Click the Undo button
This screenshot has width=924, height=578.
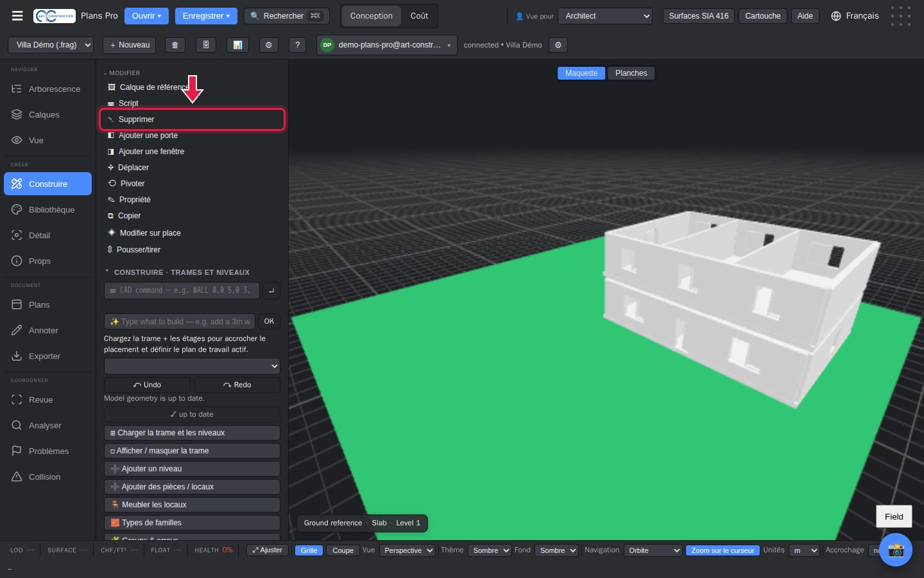[147, 385]
